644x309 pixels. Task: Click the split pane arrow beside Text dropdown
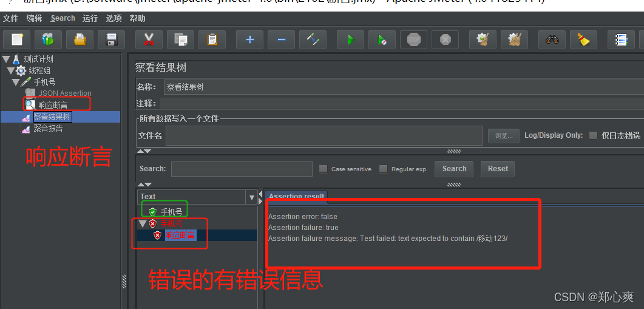(x=260, y=197)
